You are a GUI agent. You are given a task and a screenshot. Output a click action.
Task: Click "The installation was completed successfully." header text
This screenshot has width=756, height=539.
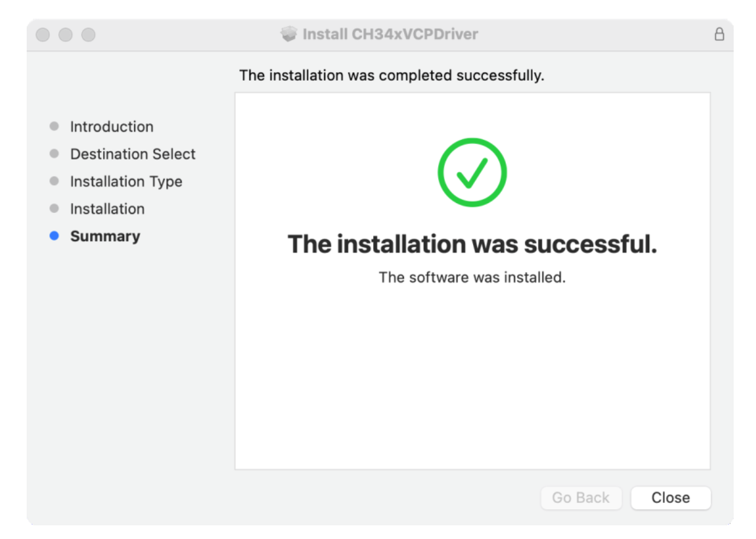point(391,76)
